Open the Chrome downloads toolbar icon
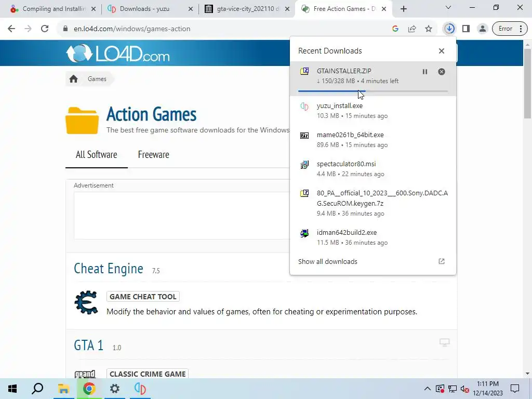532x399 pixels. [x=449, y=29]
